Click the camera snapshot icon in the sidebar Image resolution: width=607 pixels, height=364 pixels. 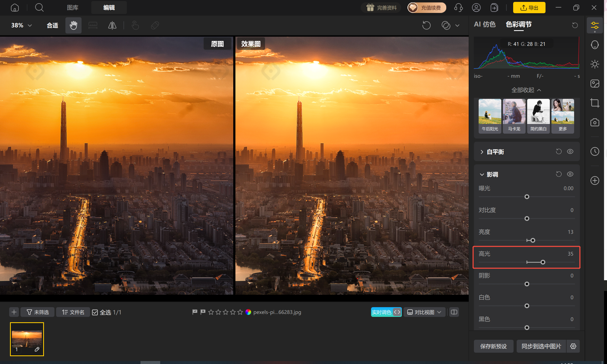[595, 122]
